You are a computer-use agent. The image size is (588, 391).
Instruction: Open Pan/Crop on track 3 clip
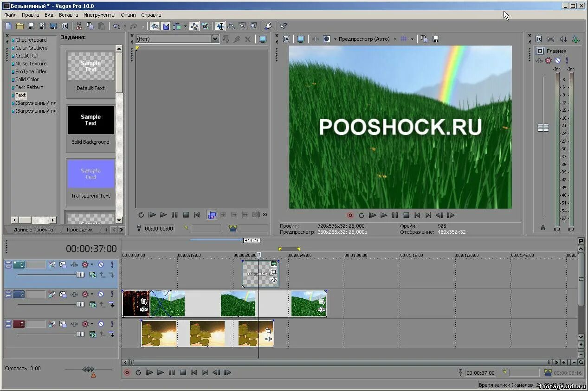coord(268,331)
